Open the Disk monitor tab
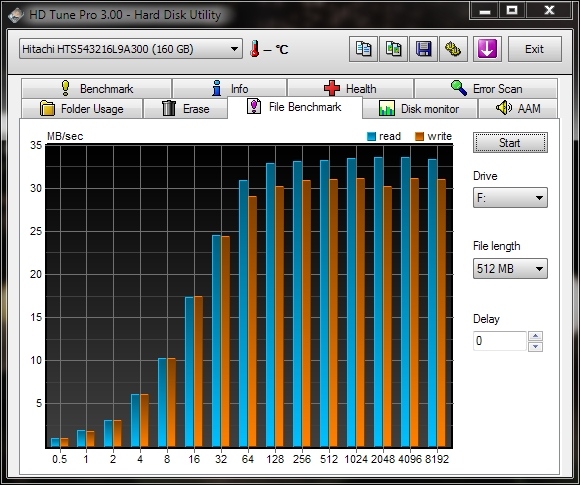This screenshot has width=580, height=485. click(419, 109)
